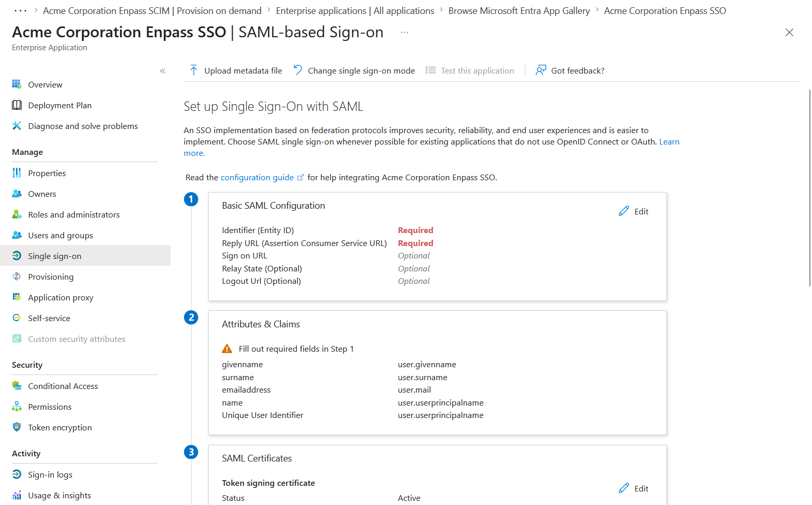Expand the hidden breadcrumb ellipsis
812x505 pixels.
20,11
